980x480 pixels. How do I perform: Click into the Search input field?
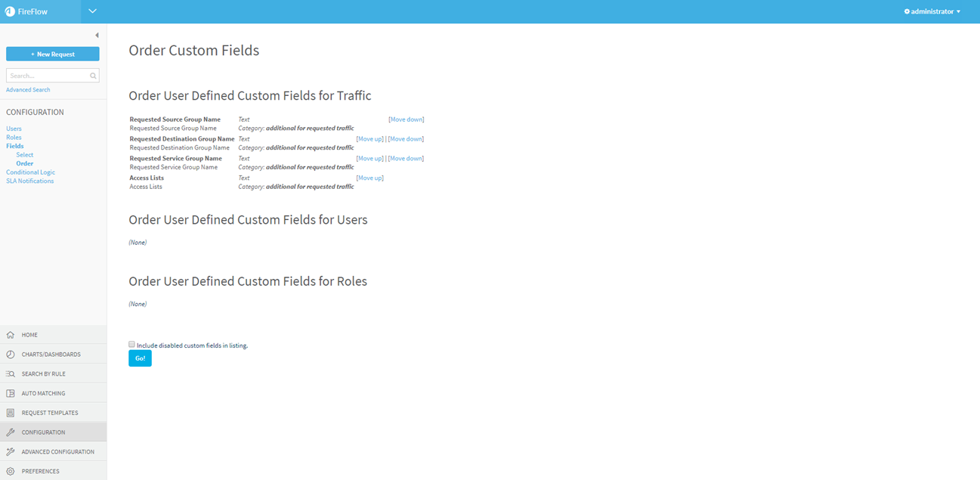48,76
